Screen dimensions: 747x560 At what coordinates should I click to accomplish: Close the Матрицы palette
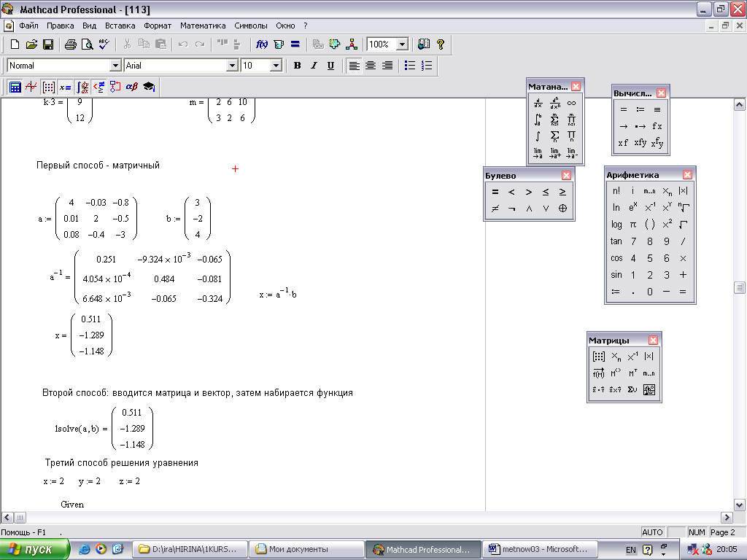click(653, 340)
